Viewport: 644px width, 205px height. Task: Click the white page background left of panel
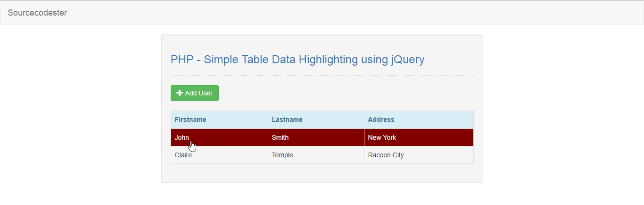click(x=80, y=109)
